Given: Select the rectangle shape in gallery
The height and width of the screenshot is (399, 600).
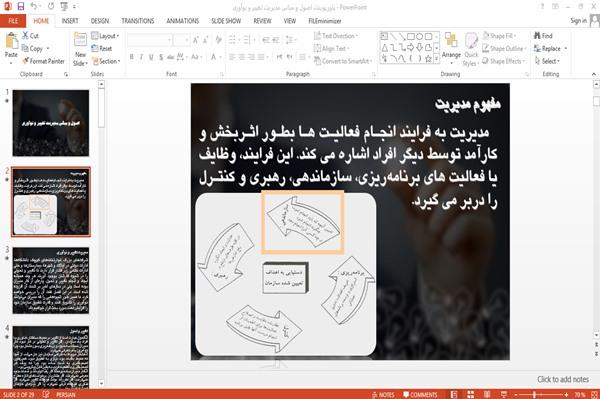Looking at the screenshot, I should (411, 37).
